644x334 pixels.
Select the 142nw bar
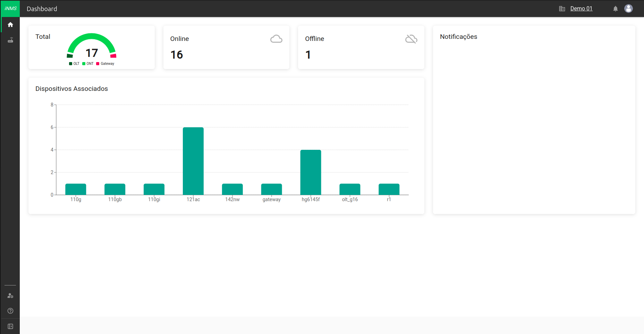(232, 189)
